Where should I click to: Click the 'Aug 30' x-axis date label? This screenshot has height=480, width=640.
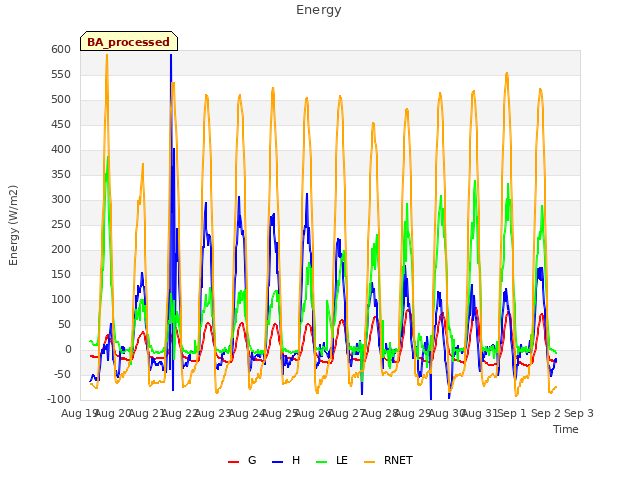pyautogui.click(x=446, y=413)
